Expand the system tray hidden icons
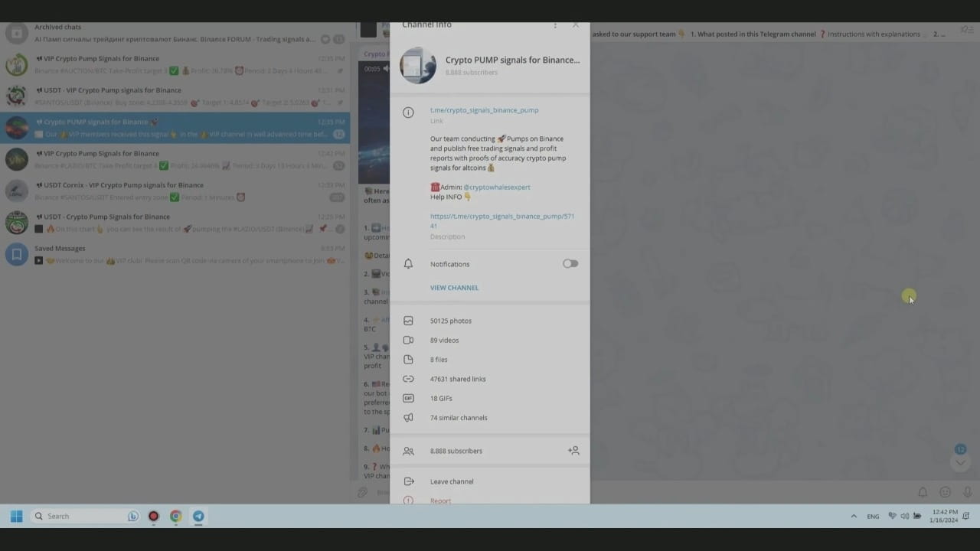Screen dimensions: 980x551 coord(854,516)
